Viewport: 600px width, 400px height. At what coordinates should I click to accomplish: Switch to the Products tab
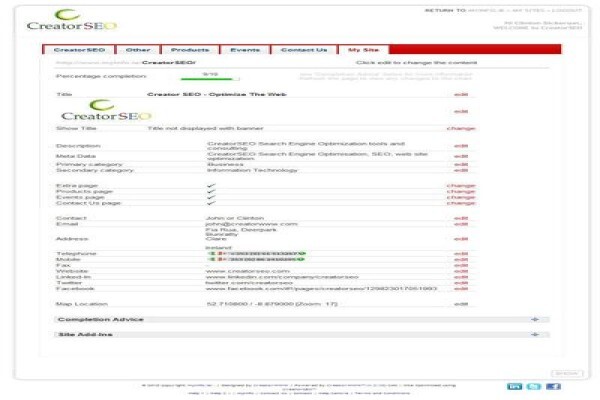[x=190, y=50]
